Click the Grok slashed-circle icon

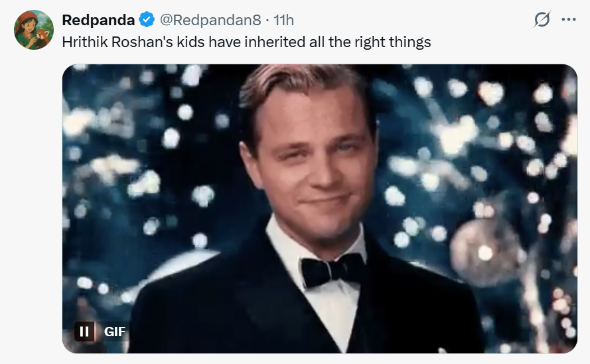click(x=542, y=20)
